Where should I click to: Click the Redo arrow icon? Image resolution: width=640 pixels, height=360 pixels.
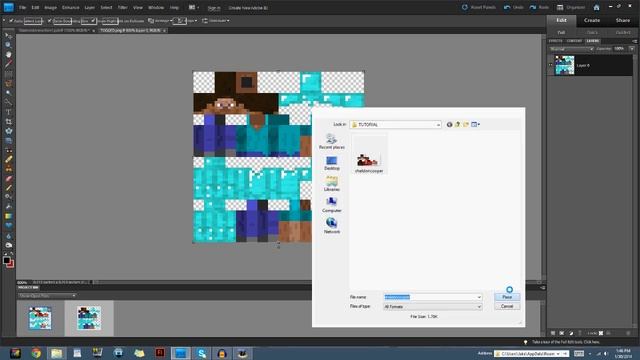533,7
